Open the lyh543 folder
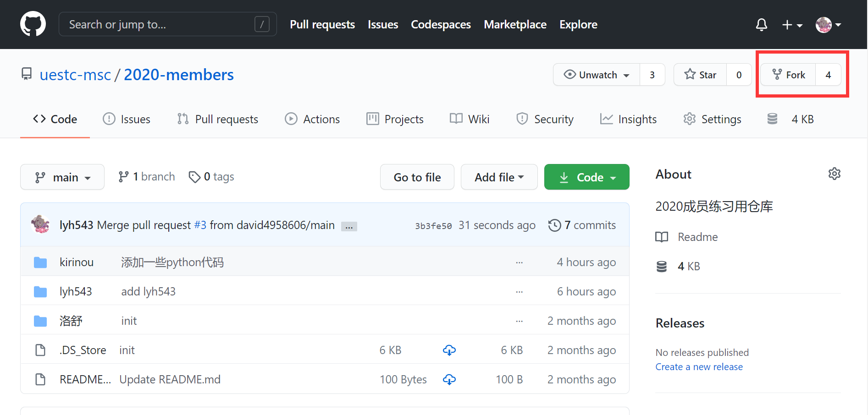The width and height of the screenshot is (868, 415). [x=76, y=291]
